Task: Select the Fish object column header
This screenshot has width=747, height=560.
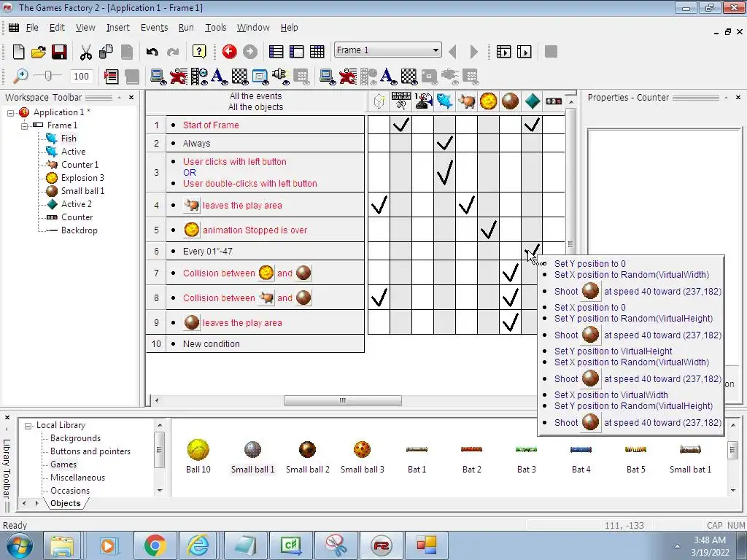Action: click(444, 101)
